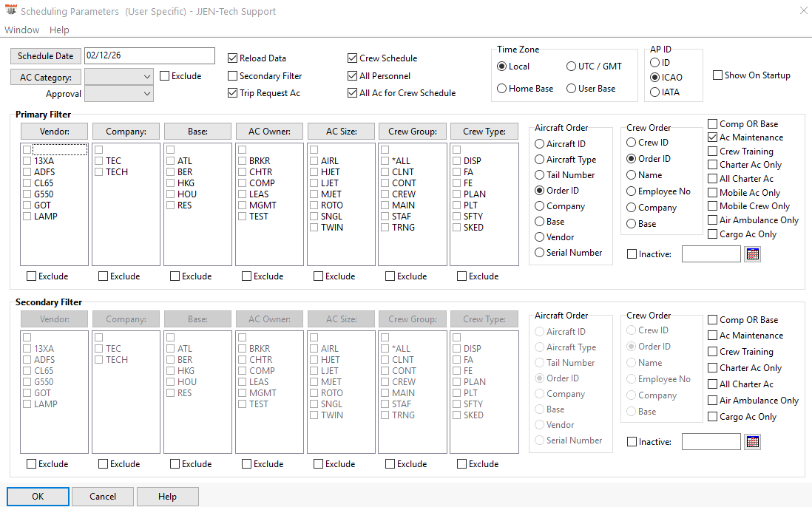
Task: Open Primary Filter Inactive calendar picker icon
Action: [x=753, y=254]
